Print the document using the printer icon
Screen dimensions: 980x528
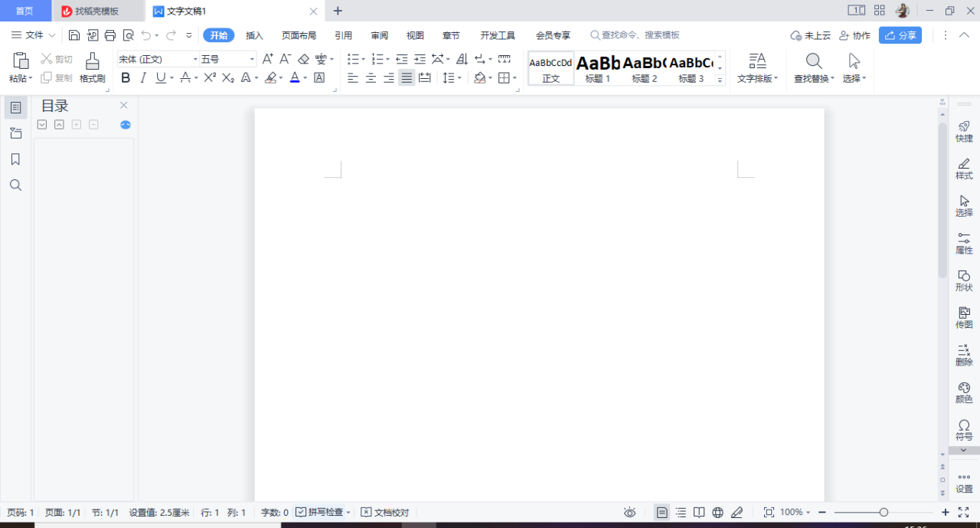point(110,35)
